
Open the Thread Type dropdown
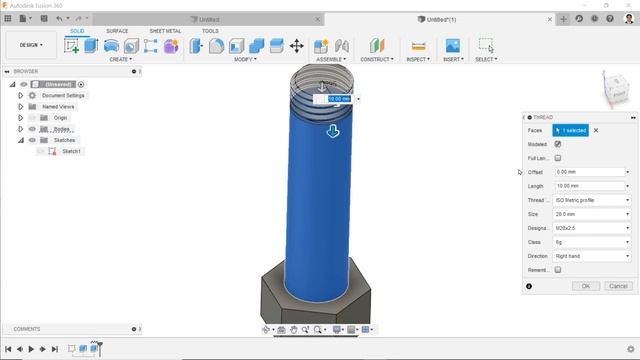591,200
